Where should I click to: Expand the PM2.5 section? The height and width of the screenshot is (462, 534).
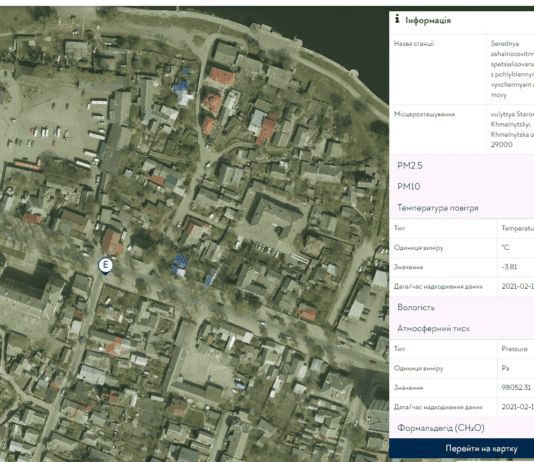tap(461, 165)
